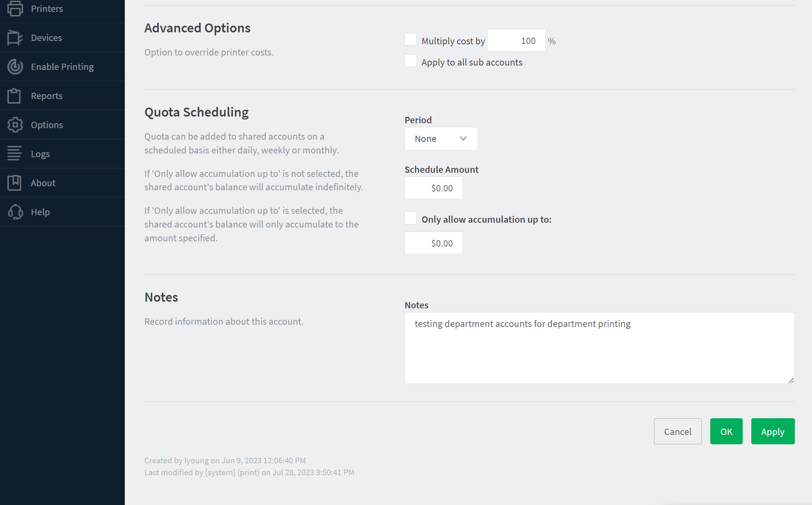Open the Period dropdown showing None
The width and height of the screenshot is (812, 505).
click(441, 139)
